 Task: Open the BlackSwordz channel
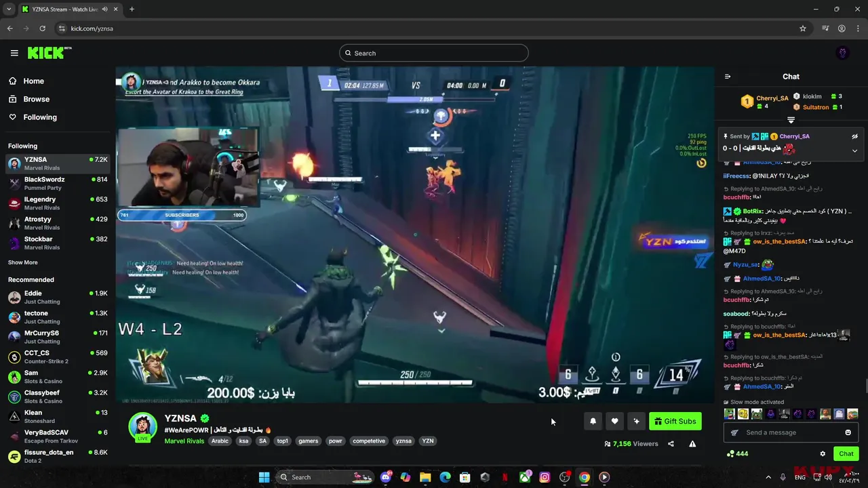[58, 183]
